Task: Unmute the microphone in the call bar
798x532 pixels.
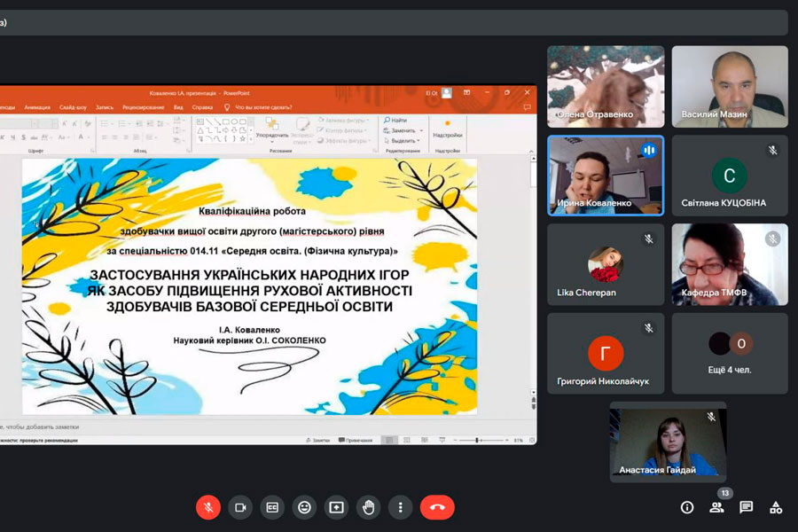Action: click(x=208, y=507)
